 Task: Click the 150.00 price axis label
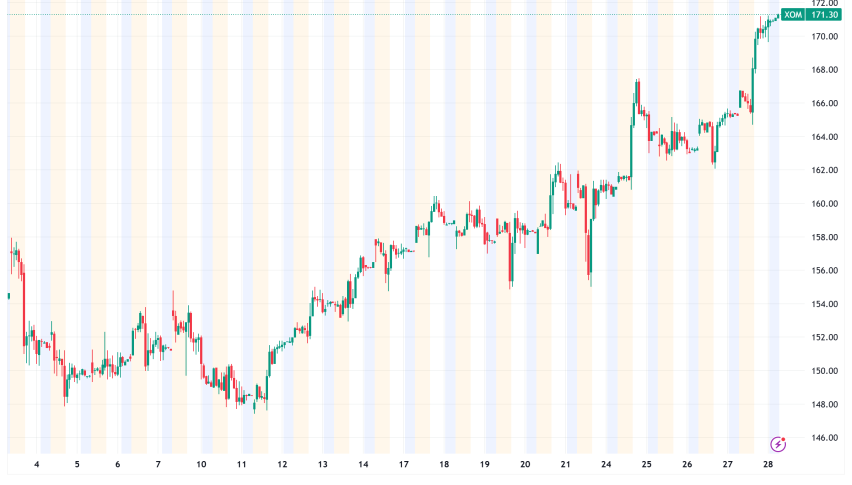[824, 371]
